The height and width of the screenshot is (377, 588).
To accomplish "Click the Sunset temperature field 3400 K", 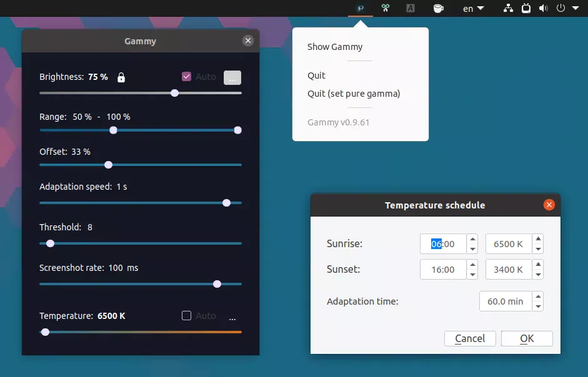I will point(509,270).
